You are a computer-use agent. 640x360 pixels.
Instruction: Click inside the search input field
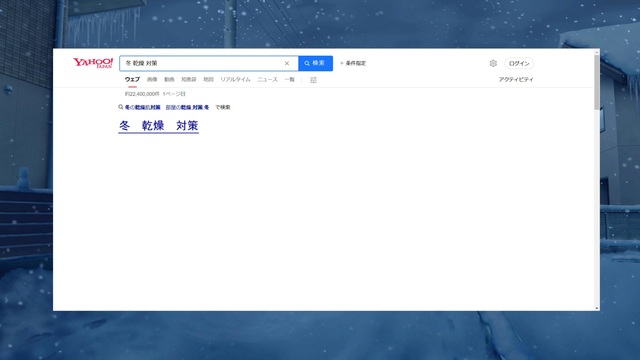202,63
